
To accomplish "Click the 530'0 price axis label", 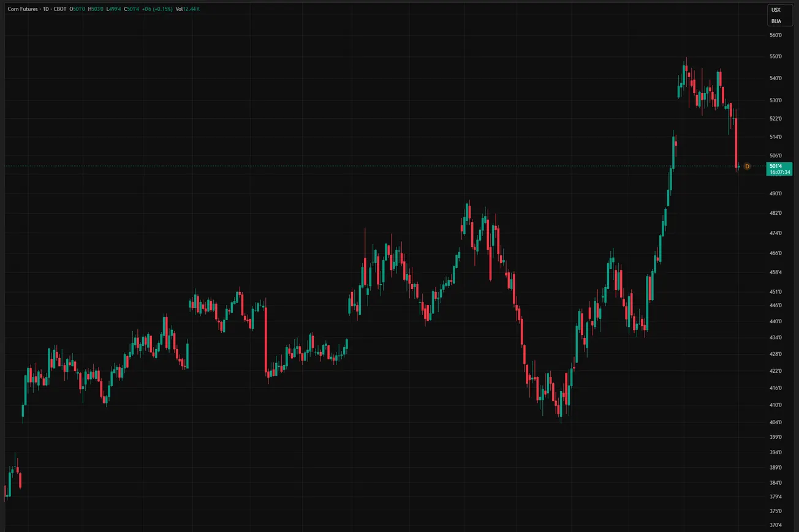I will (x=776, y=100).
